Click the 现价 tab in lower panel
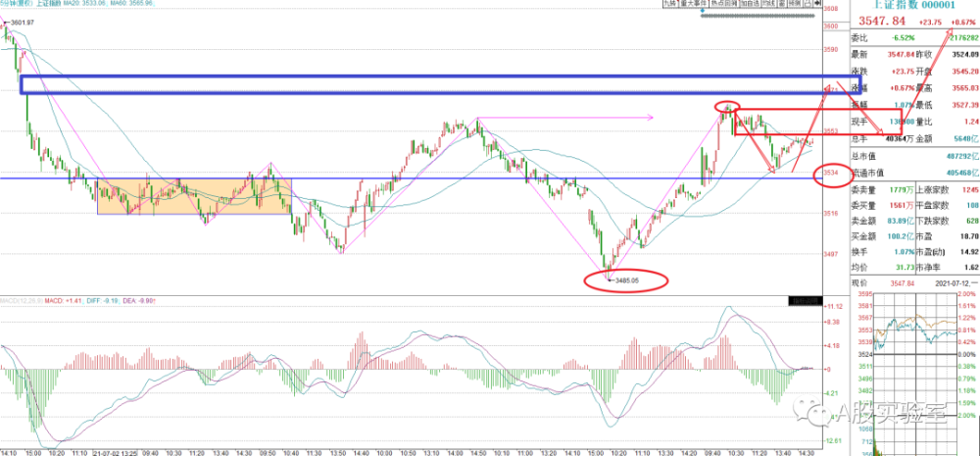This screenshot has height=456, width=980. (860, 283)
